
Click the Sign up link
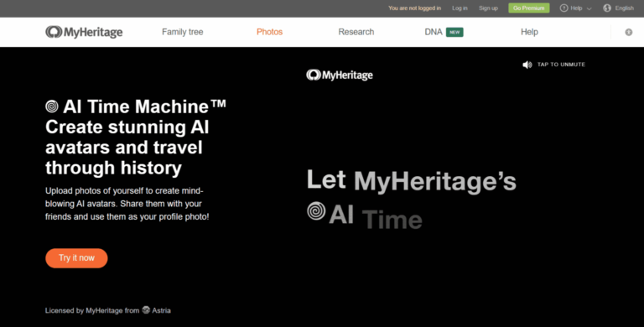(488, 8)
